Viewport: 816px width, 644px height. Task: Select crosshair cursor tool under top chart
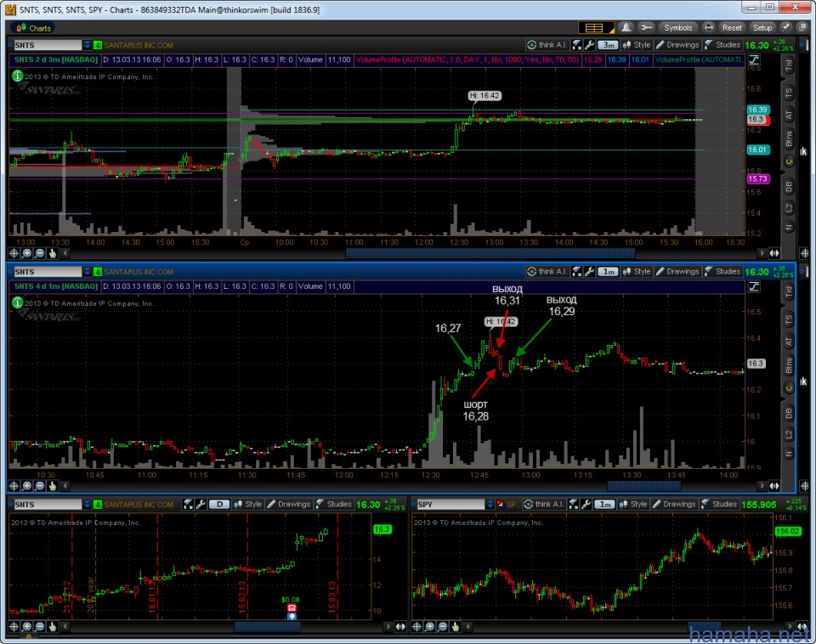tap(14, 253)
